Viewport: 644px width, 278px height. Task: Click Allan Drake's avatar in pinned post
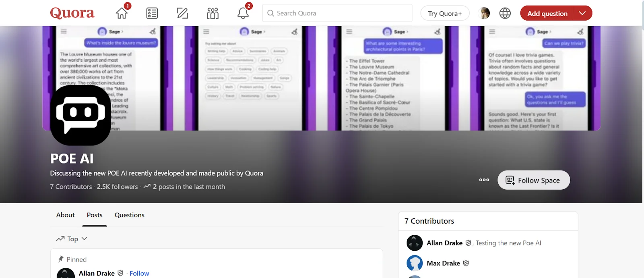pyautogui.click(x=66, y=273)
